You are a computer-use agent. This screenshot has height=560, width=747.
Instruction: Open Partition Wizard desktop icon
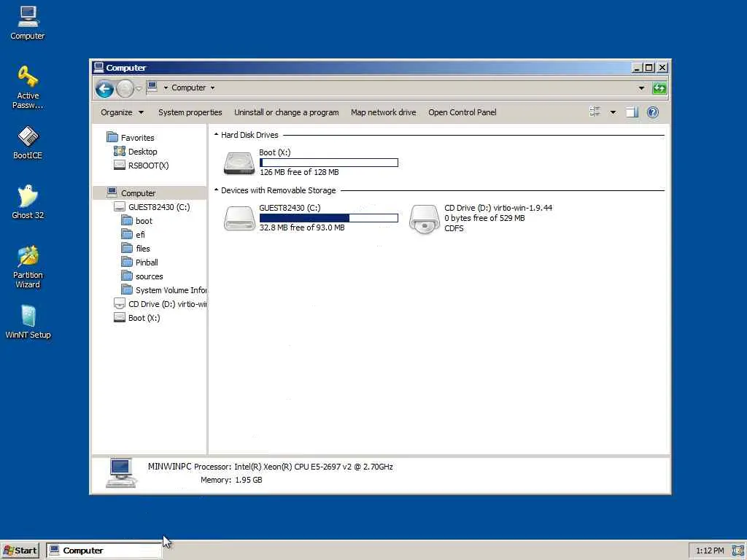click(28, 267)
